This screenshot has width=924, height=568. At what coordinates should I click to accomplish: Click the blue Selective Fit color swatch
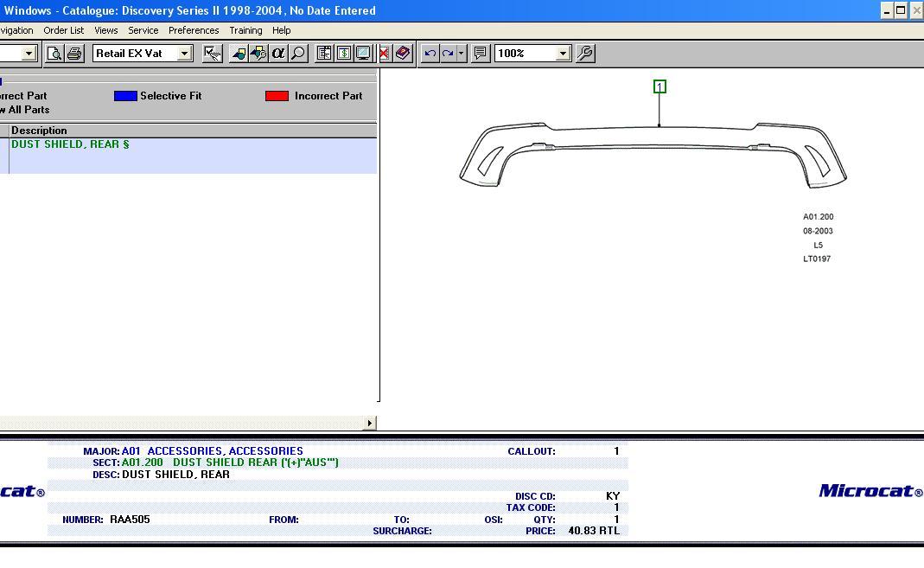pyautogui.click(x=125, y=96)
